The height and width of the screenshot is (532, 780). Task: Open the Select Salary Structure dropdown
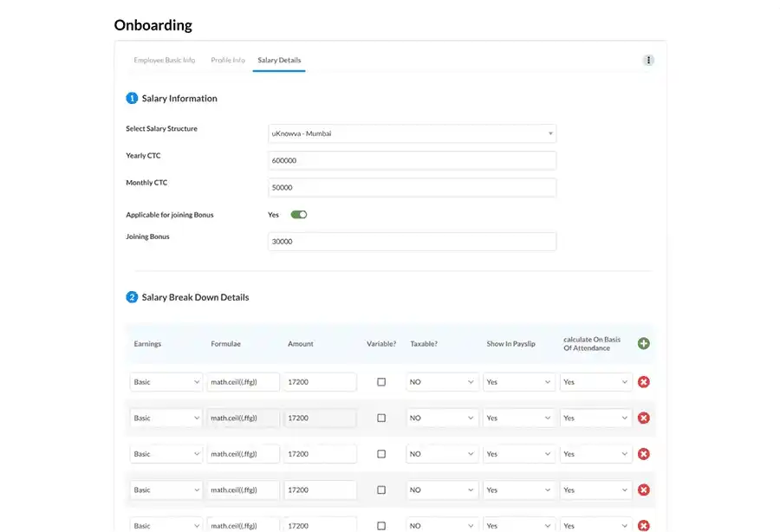pos(412,133)
